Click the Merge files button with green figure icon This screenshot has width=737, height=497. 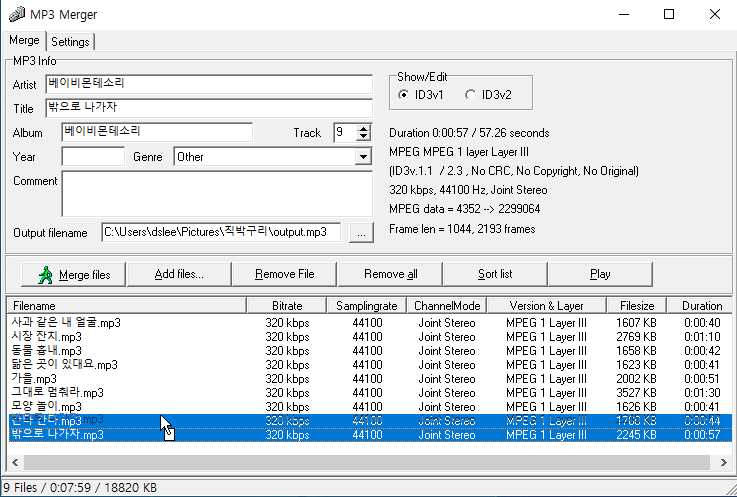pos(73,274)
